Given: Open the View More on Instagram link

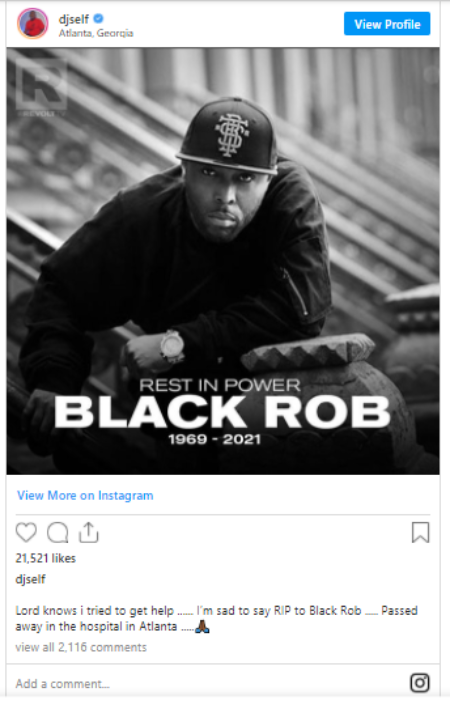Looking at the screenshot, I should click(85, 495).
